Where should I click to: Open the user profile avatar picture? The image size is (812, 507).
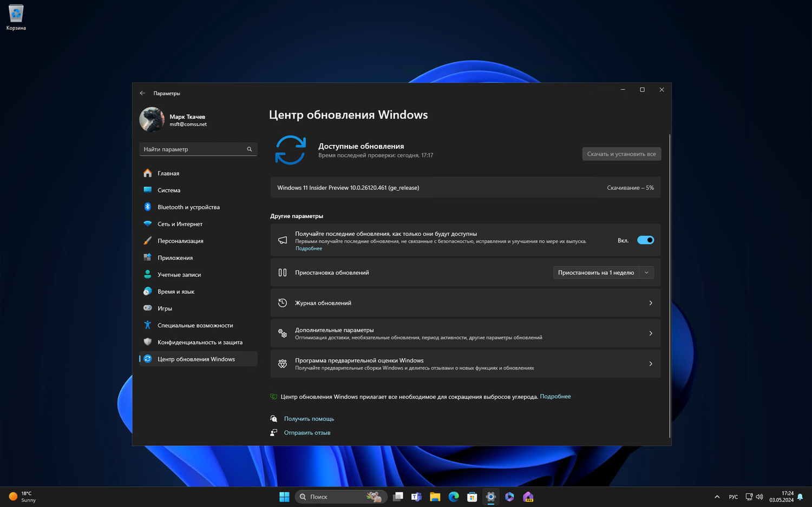(152, 120)
